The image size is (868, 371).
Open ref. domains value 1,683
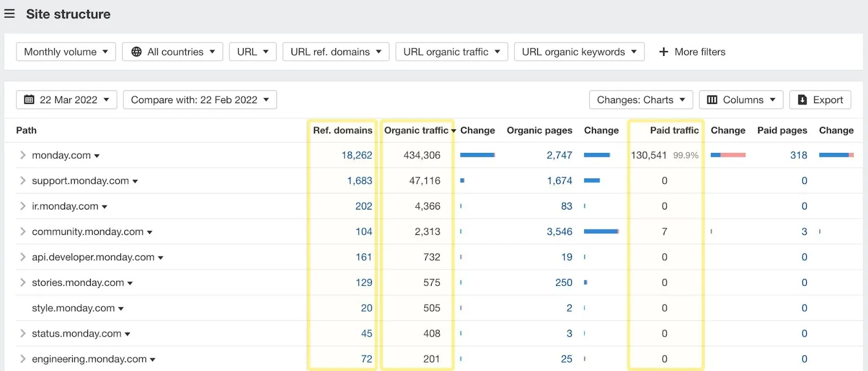coord(360,181)
